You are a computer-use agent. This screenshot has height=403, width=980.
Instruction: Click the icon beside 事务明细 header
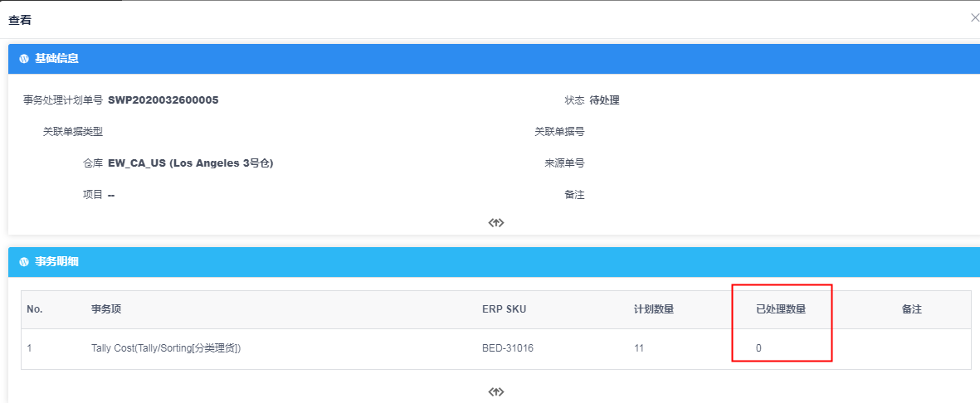point(24,262)
